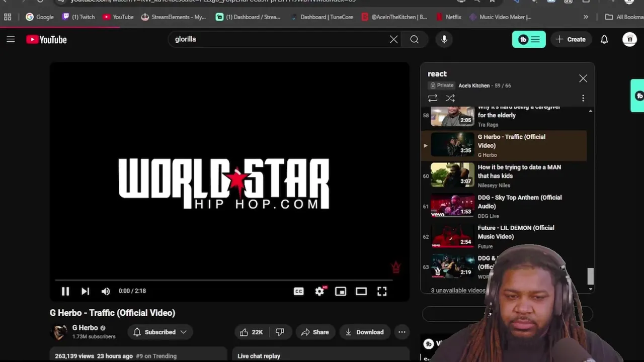
Task: Start voice search with microphone
Action: (444, 39)
